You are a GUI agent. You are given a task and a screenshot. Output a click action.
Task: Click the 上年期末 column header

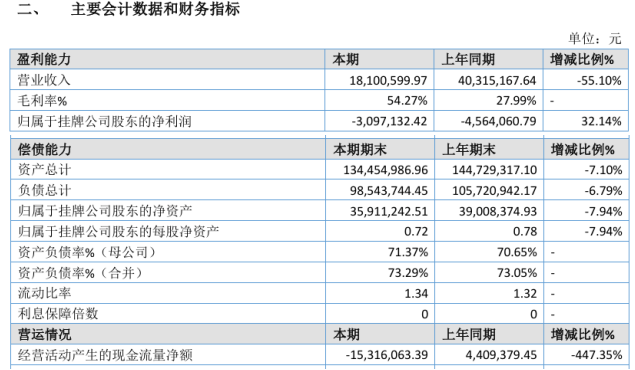[x=469, y=150]
